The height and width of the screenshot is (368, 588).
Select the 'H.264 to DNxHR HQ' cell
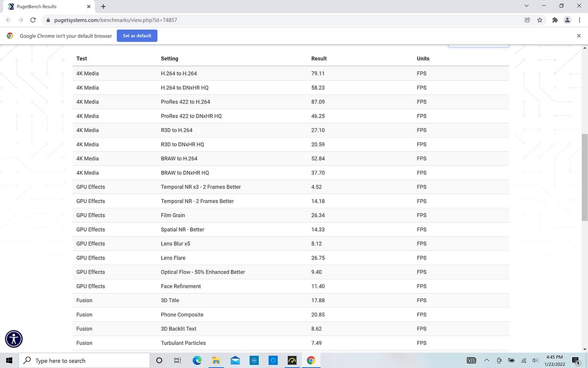(x=185, y=88)
